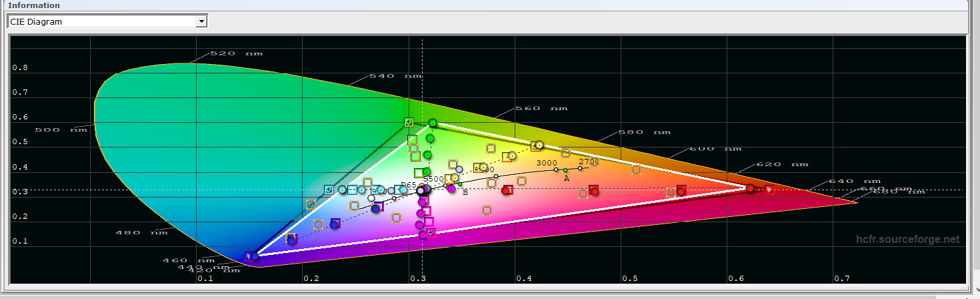Click the 460 nm wavelength label
Image resolution: width=980 pixels, height=299 pixels.
pyautogui.click(x=189, y=260)
